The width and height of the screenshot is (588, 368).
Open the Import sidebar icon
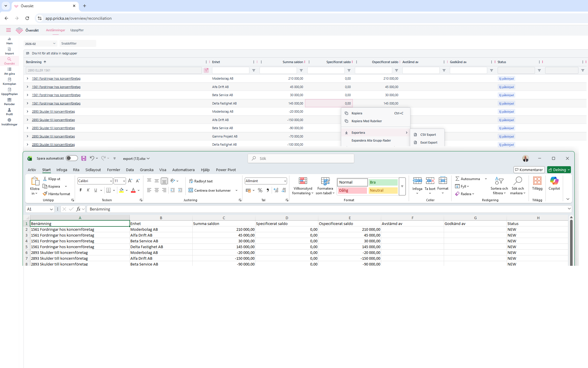pos(9,49)
